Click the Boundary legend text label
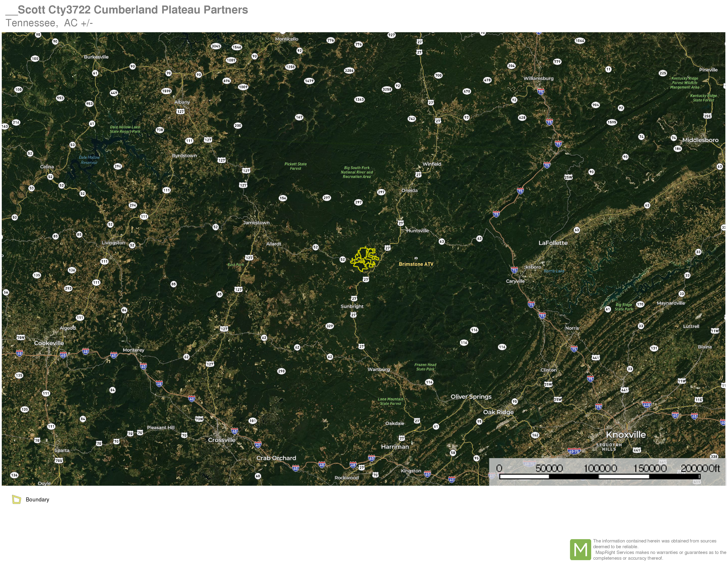This screenshot has height=563, width=728. (37, 499)
